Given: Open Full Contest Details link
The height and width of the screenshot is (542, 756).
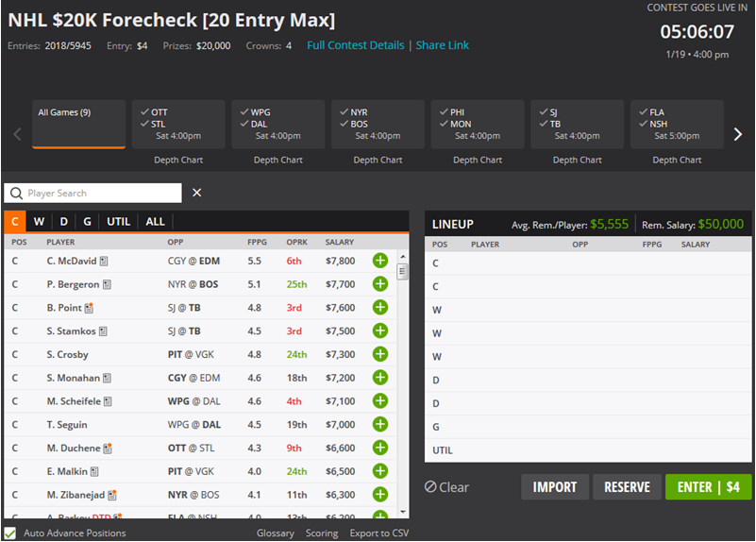Looking at the screenshot, I should [355, 45].
